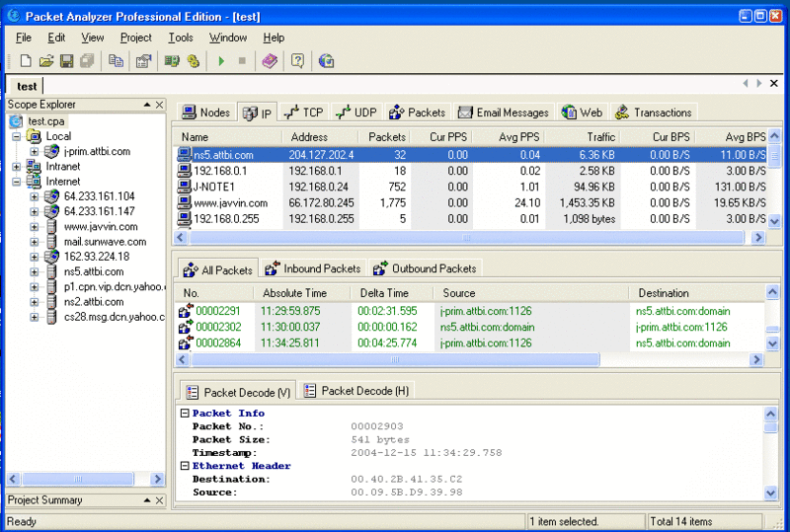Collapse the Local tree node
The height and width of the screenshot is (532, 790).
click(x=16, y=136)
